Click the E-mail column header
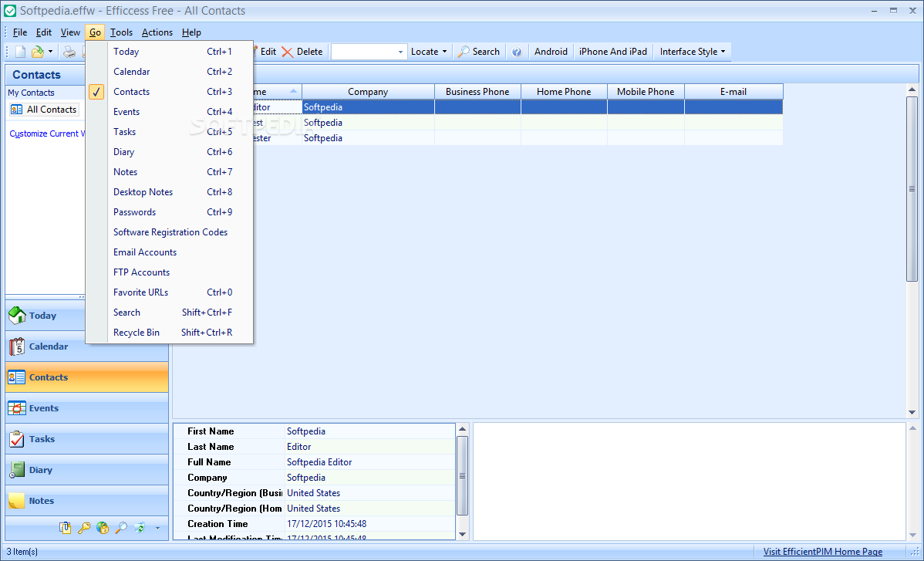Screen dimensions: 924x561 (x=733, y=91)
